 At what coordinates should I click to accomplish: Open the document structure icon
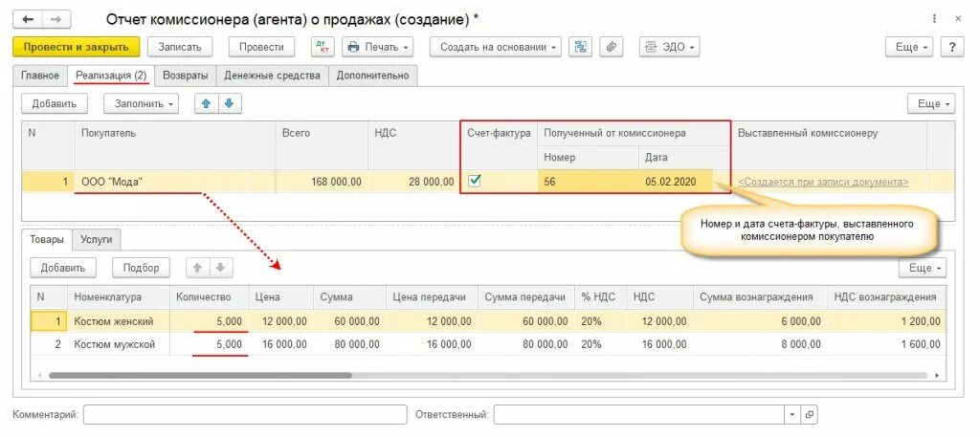pos(581,47)
